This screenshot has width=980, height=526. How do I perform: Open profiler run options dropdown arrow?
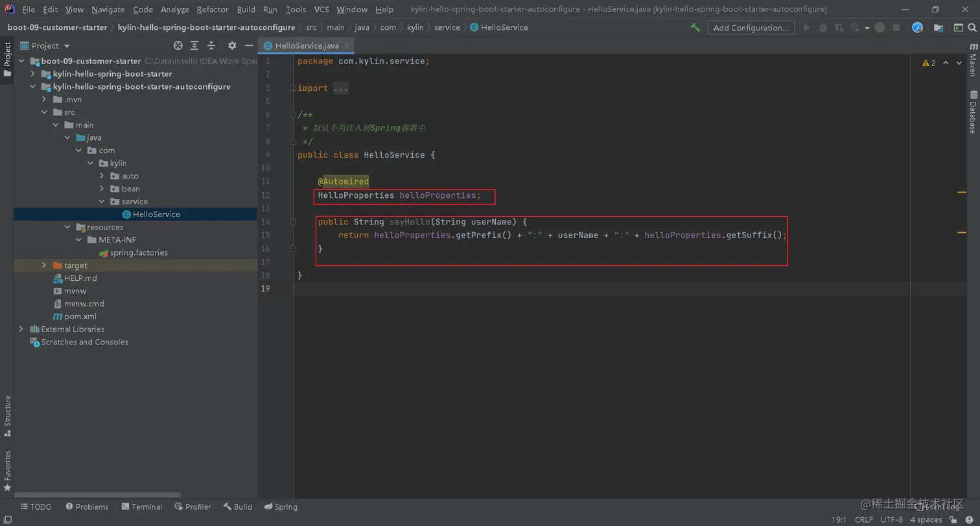click(867, 28)
